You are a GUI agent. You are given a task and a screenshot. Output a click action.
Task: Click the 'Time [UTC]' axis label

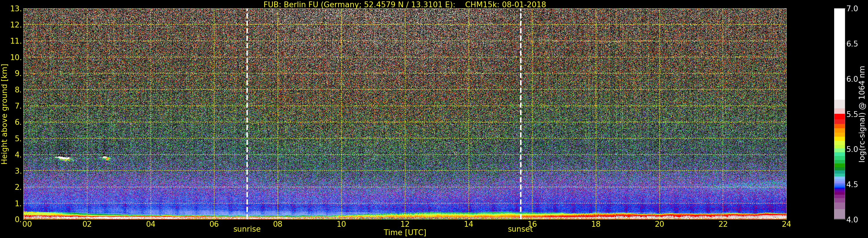(x=405, y=233)
